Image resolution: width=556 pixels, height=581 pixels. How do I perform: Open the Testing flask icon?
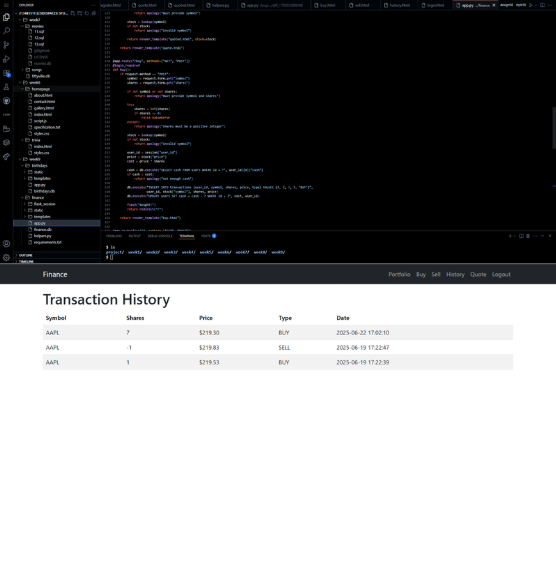(6, 87)
